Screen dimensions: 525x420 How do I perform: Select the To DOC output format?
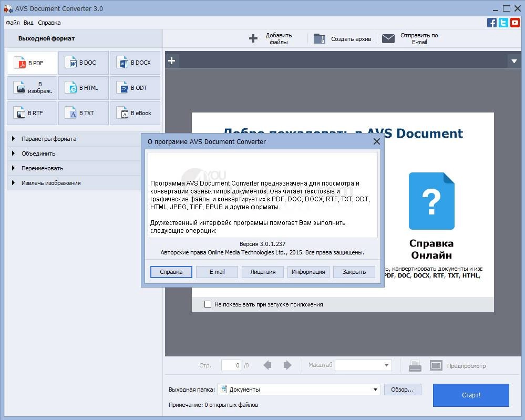click(84, 63)
